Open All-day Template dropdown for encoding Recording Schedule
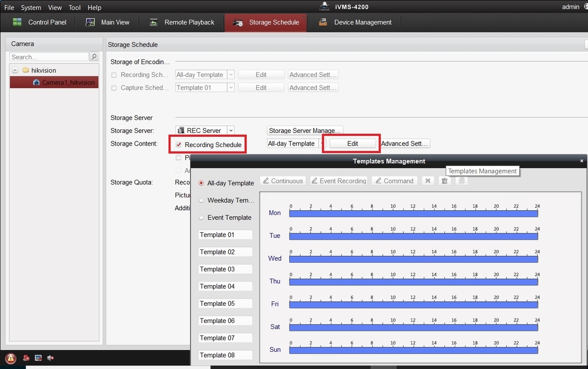588x369 pixels. tap(230, 75)
